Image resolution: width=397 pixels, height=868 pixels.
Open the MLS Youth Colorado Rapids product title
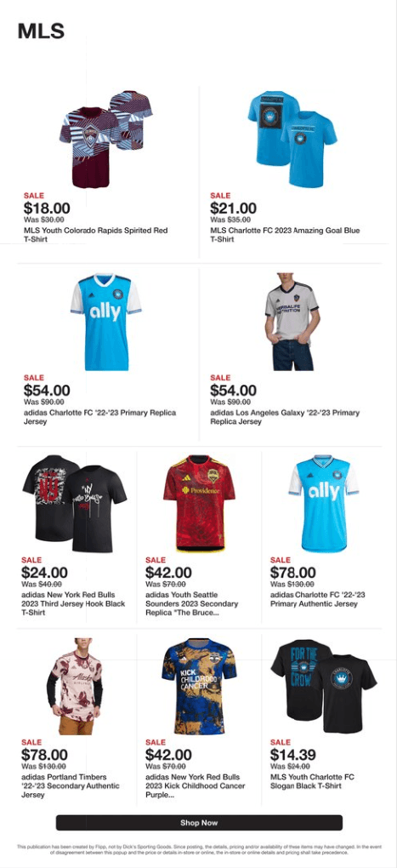[x=96, y=235]
